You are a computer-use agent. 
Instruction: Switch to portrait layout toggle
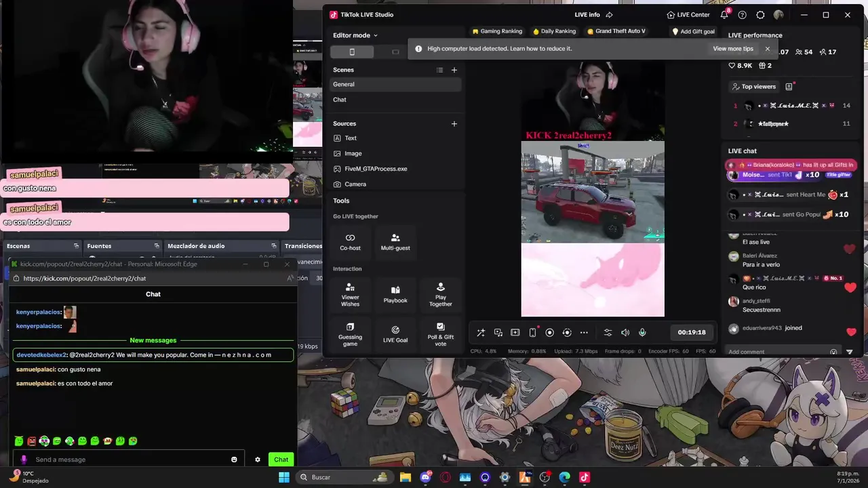(x=352, y=52)
